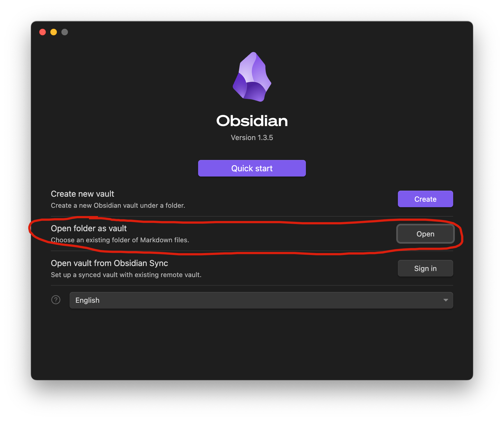504x421 pixels.
Task: Start with the Quick start button
Action: pos(252,168)
